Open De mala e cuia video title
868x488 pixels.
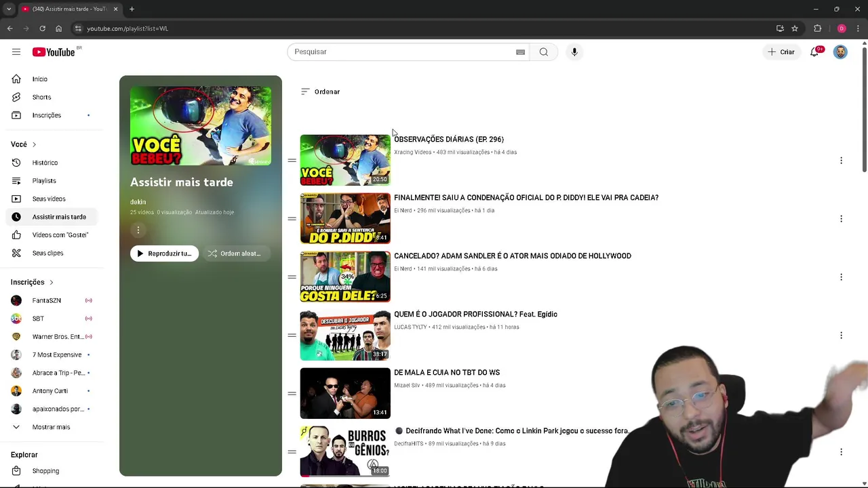(x=447, y=373)
